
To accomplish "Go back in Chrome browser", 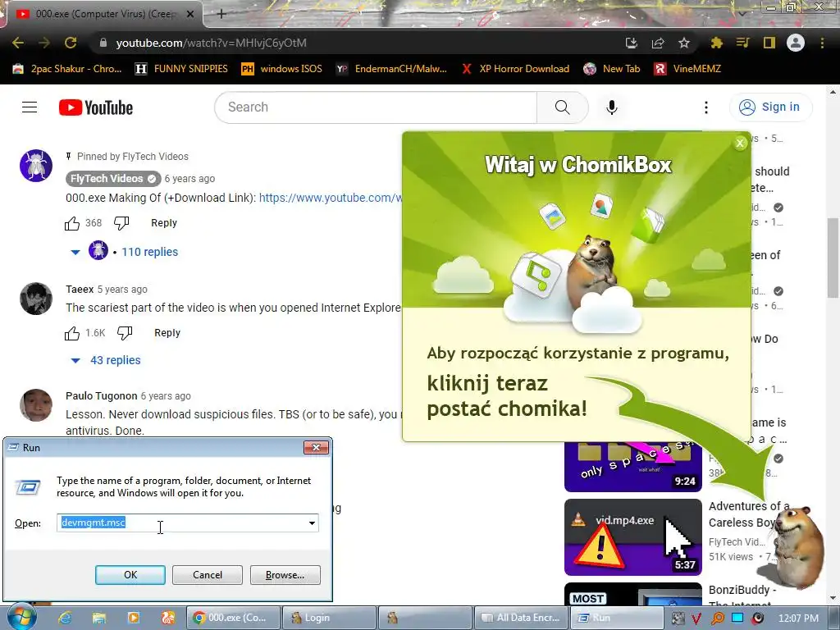I will 18,43.
